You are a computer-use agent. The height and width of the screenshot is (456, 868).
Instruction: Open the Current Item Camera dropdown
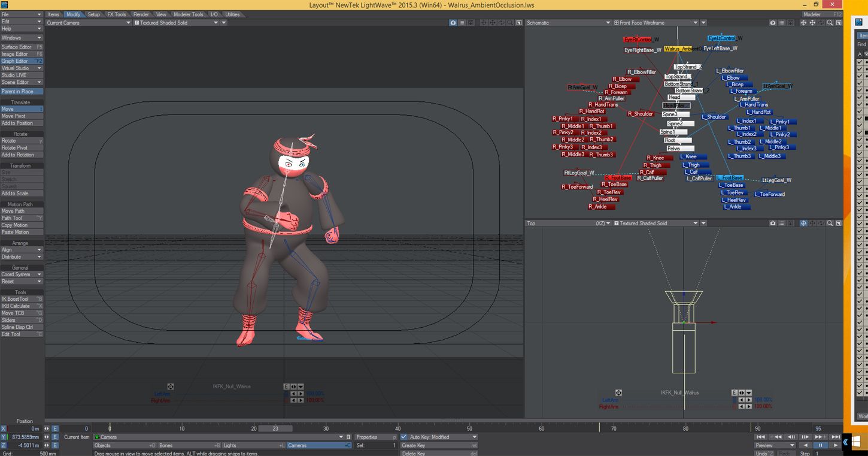pos(218,437)
